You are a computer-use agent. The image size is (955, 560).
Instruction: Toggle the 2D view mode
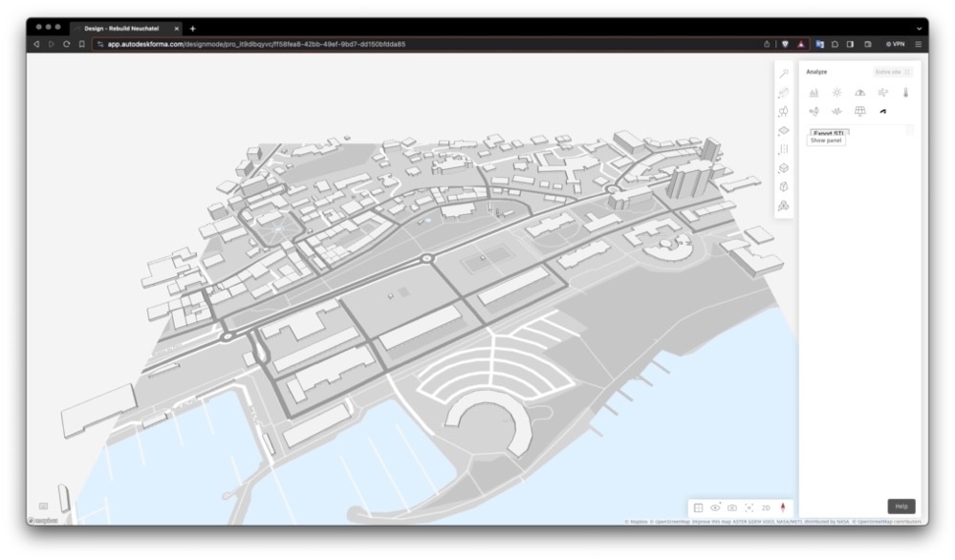pyautogui.click(x=766, y=507)
